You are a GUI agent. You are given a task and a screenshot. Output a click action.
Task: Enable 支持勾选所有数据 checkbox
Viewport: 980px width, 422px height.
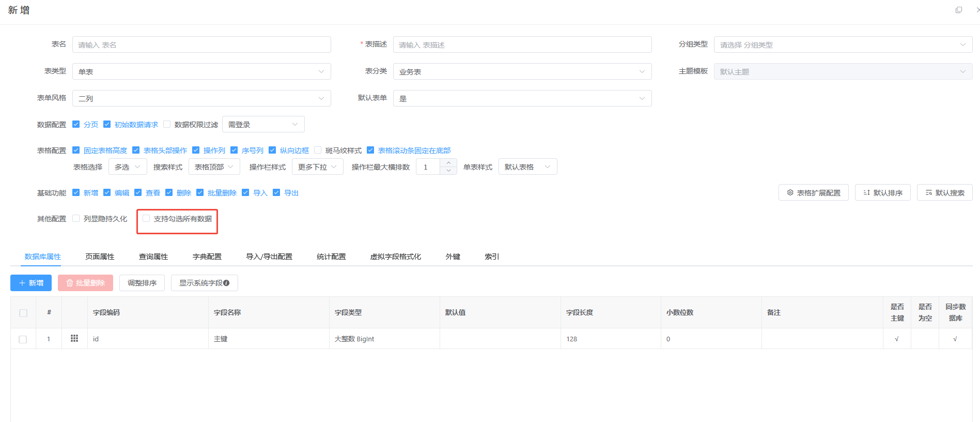(146, 219)
